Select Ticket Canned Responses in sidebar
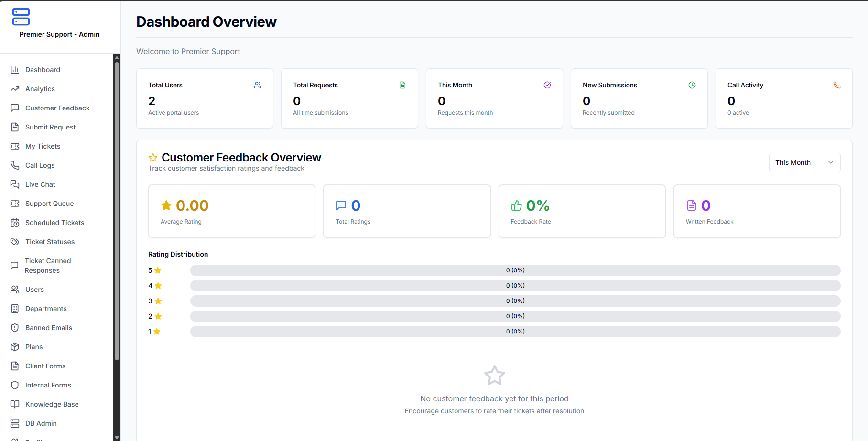 [48, 266]
